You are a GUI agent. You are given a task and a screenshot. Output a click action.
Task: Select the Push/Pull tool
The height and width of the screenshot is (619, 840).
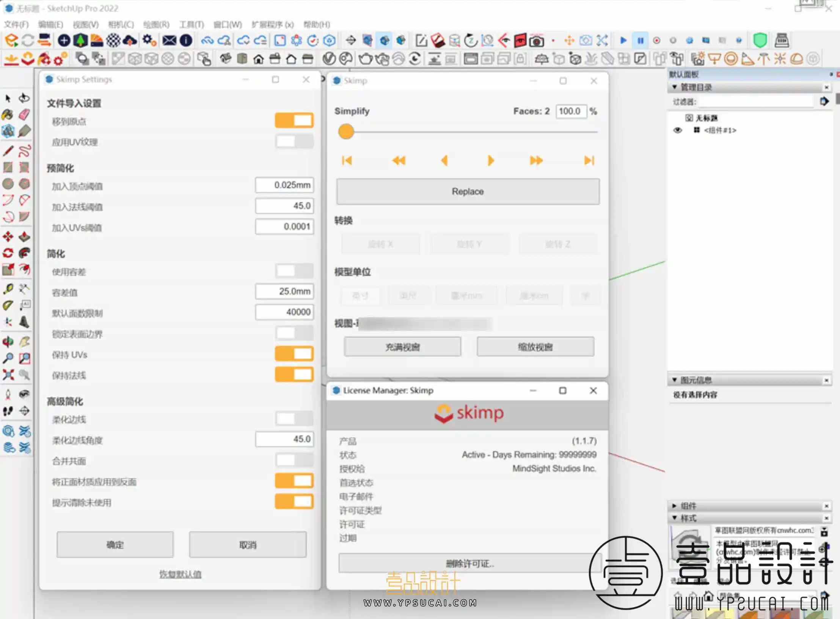click(24, 236)
